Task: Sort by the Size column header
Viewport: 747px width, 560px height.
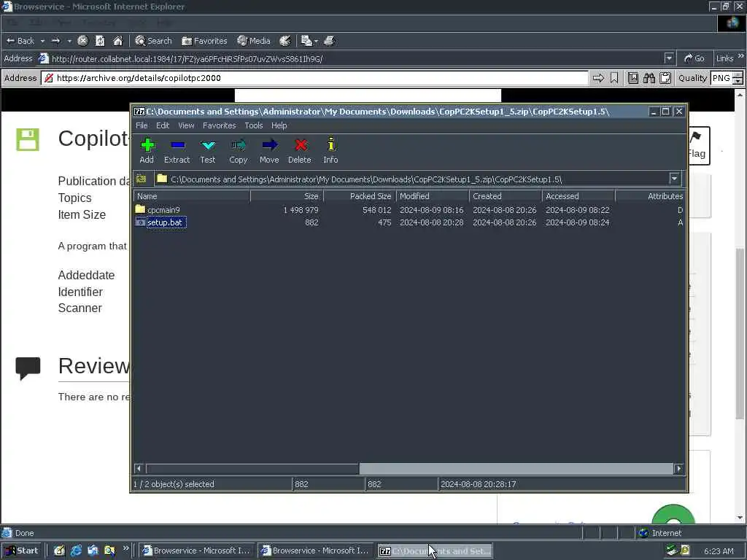Action: coord(287,196)
